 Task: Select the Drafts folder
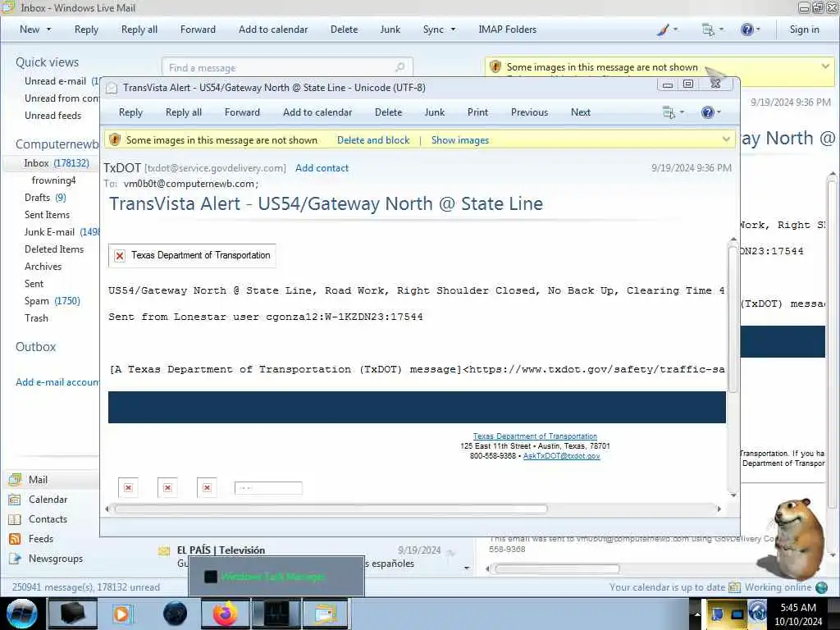[45, 198]
